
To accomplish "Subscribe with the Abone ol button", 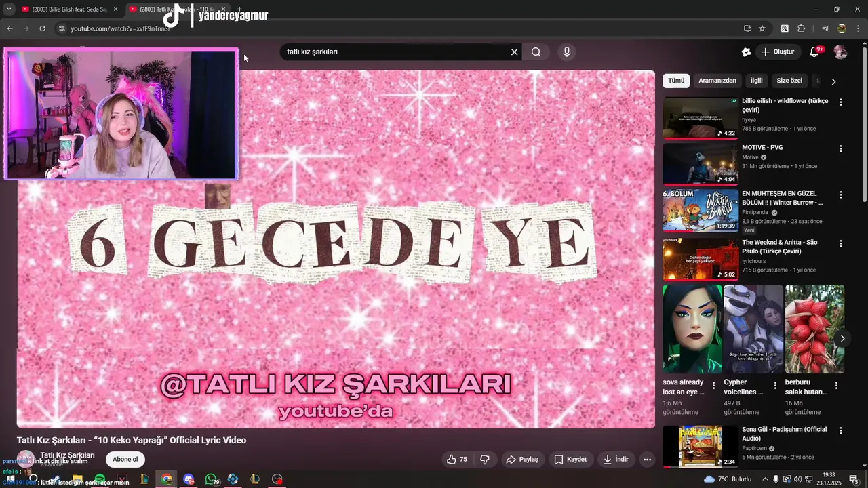I will coord(125,460).
